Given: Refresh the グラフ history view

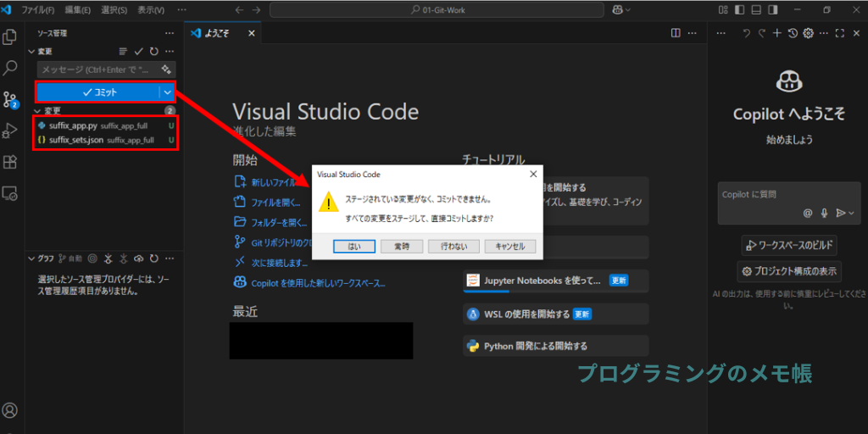Looking at the screenshot, I should [x=154, y=259].
